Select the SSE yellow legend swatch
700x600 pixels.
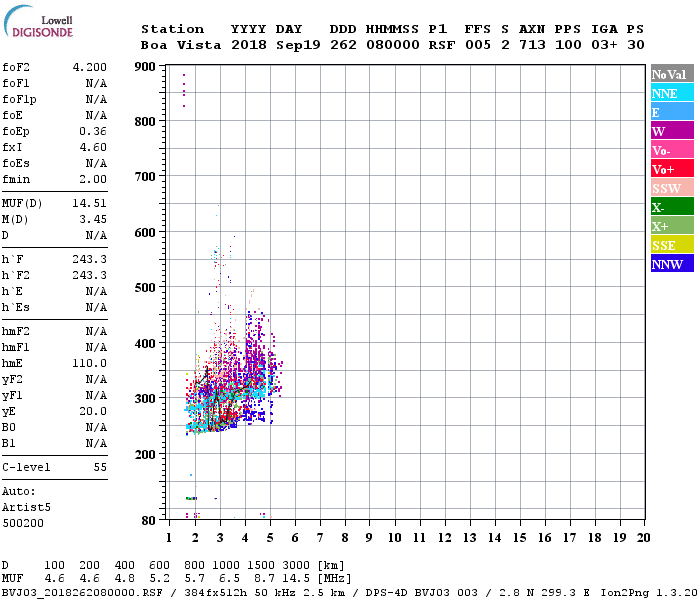[672, 245]
